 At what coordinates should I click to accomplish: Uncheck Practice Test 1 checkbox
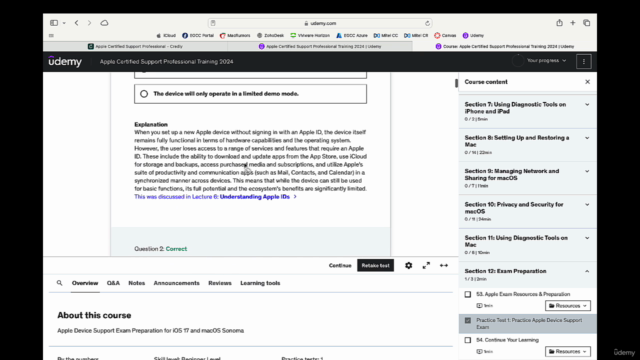coord(468,320)
